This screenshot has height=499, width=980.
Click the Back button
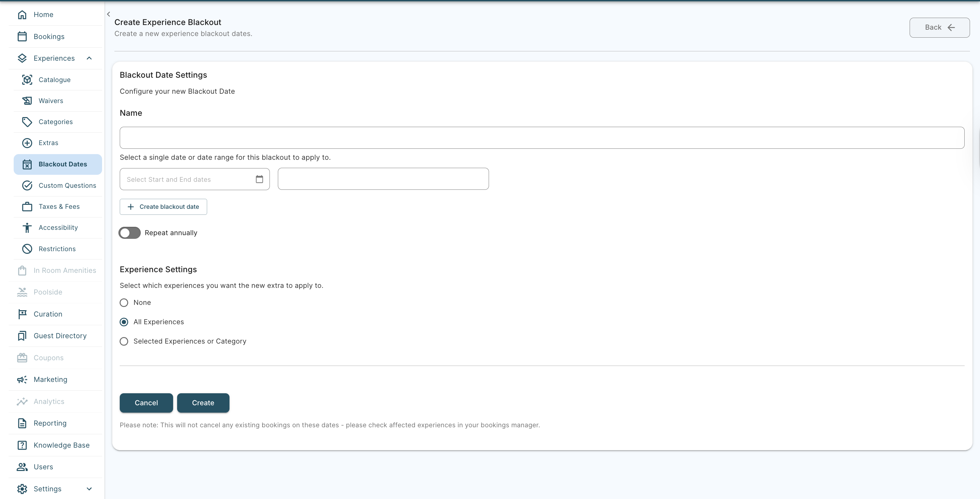pyautogui.click(x=939, y=27)
